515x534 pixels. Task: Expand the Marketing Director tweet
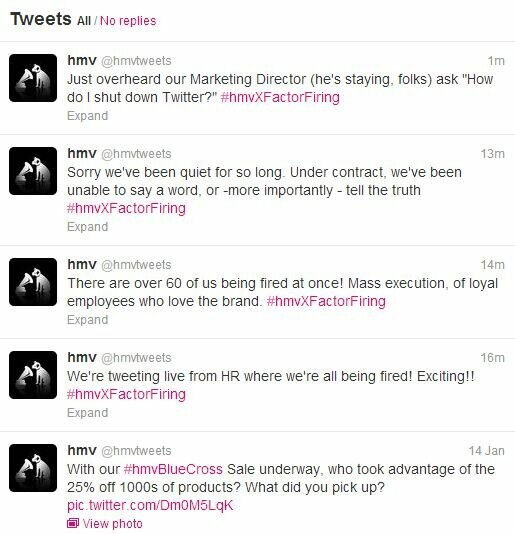tap(88, 116)
